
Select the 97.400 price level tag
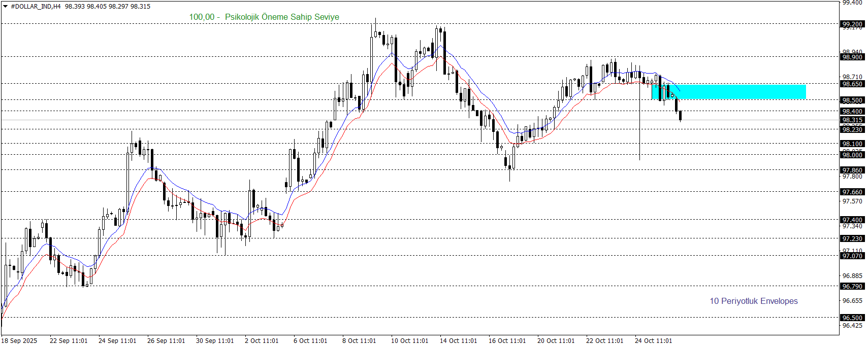852,220
